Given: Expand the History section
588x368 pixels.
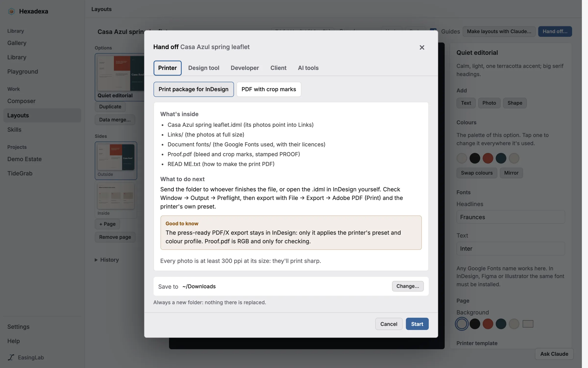Looking at the screenshot, I should pos(107,260).
